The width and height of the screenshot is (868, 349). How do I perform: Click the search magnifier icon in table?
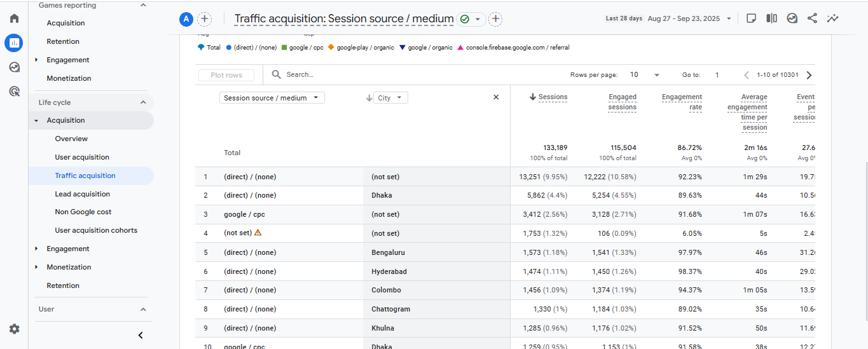tap(277, 74)
